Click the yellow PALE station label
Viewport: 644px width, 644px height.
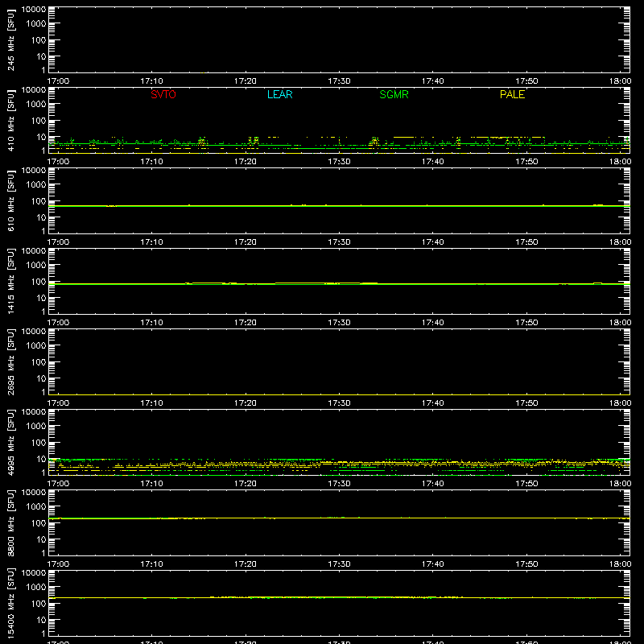tap(512, 94)
